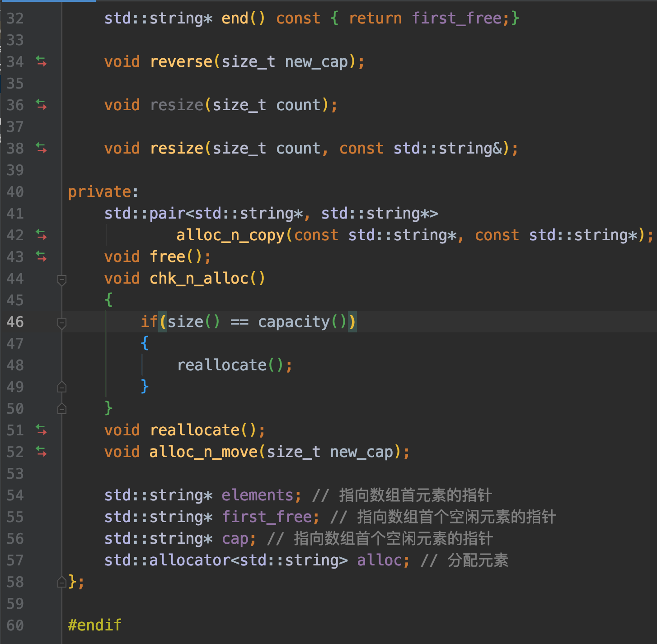Click 'resize' in the line 38 overload

176,148
